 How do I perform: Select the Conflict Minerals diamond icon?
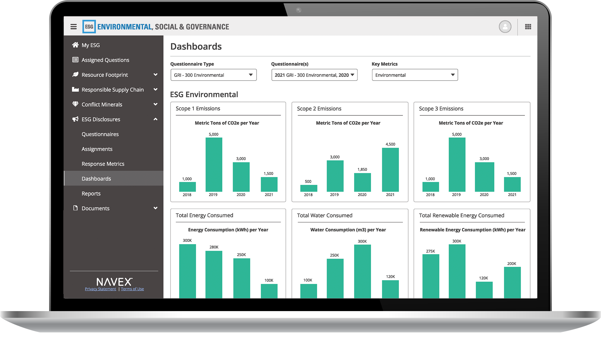pos(75,104)
